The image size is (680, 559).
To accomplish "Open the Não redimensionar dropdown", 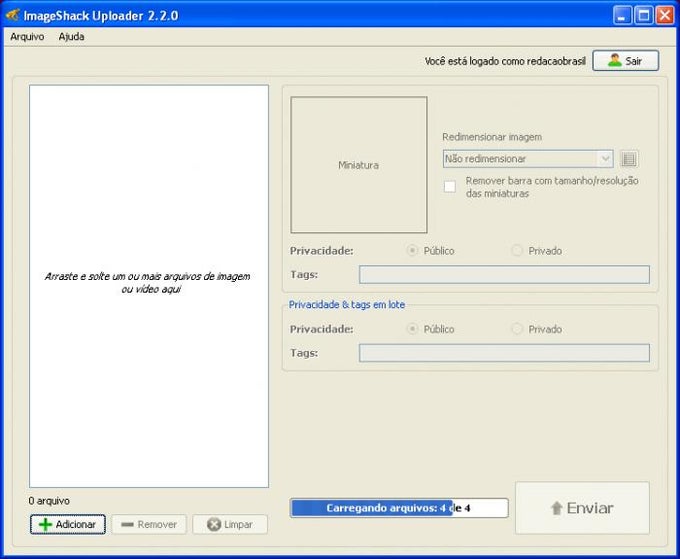I will click(528, 159).
